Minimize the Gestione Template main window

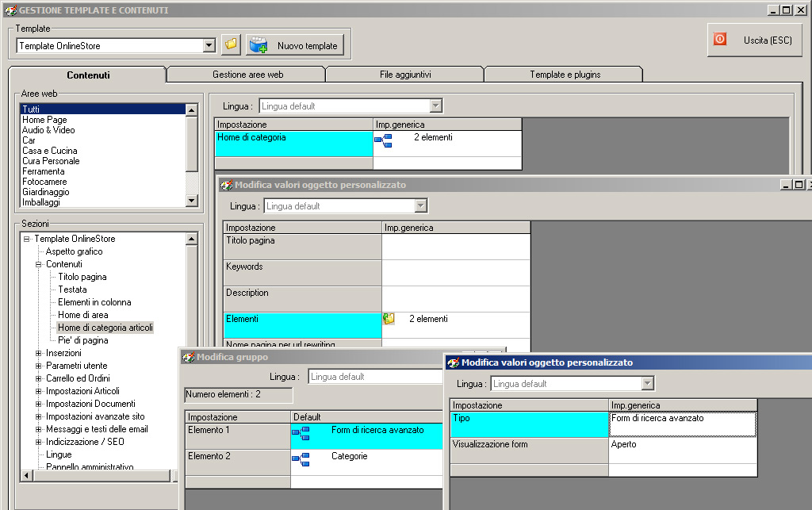click(774, 10)
